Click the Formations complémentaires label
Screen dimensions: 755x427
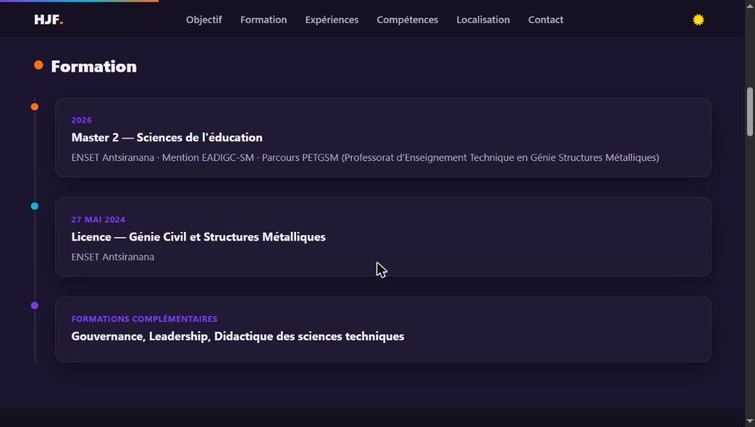[144, 319]
